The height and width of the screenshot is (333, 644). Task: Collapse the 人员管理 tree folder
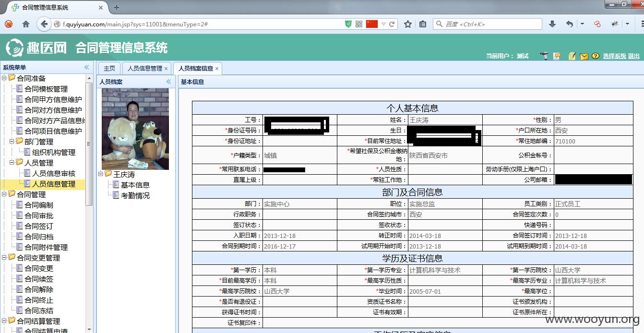tap(12, 162)
